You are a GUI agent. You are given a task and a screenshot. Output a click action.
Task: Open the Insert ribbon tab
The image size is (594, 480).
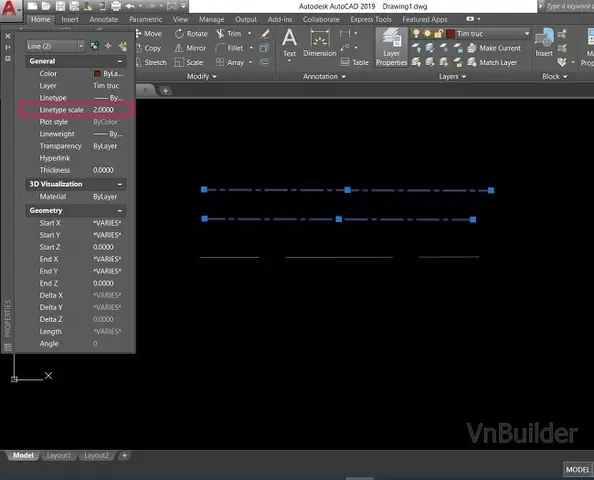(x=70, y=19)
